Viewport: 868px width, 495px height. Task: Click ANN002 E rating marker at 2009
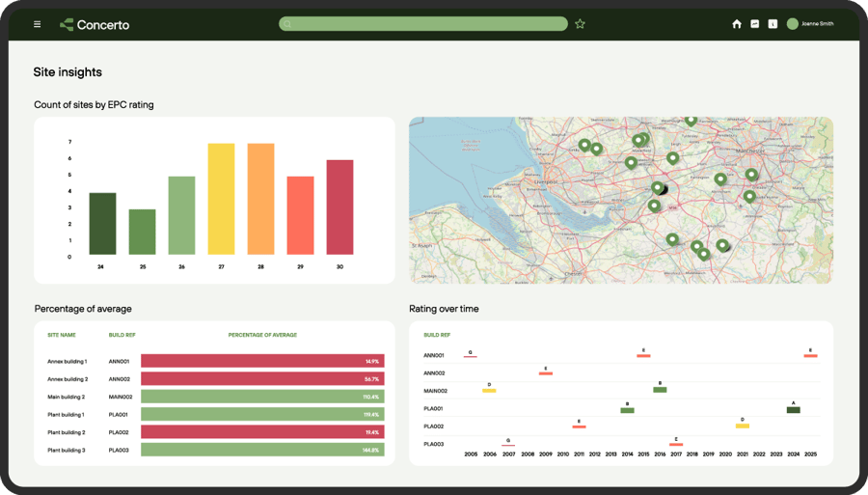545,373
